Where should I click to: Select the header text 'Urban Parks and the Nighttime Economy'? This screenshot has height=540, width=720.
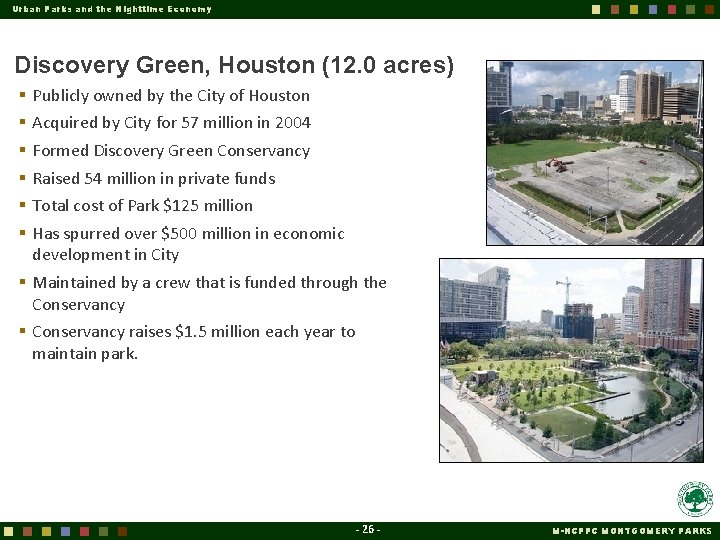(x=112, y=9)
